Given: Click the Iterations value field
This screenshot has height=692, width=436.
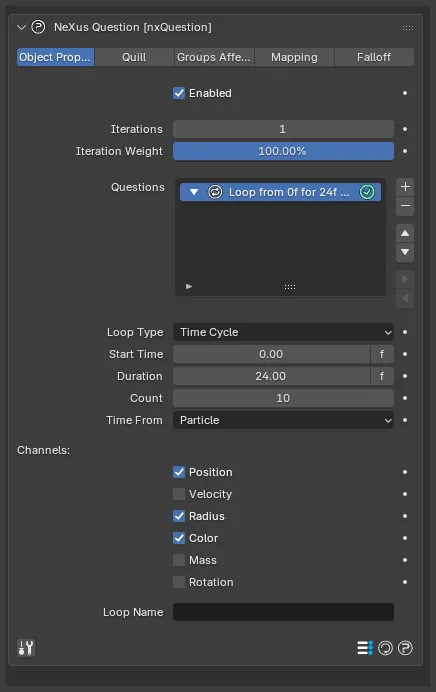Looking at the screenshot, I should [283, 129].
